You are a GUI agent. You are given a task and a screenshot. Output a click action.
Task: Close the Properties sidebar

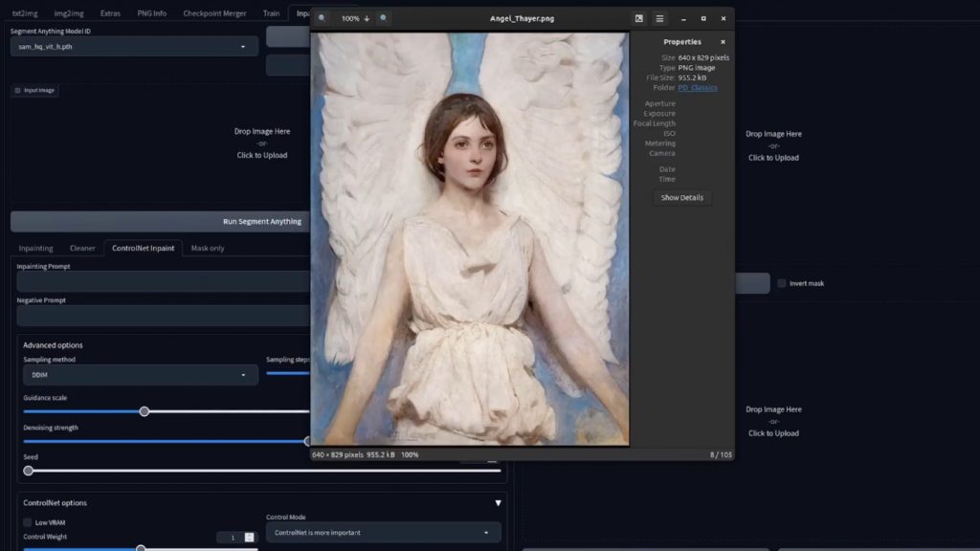[723, 42]
